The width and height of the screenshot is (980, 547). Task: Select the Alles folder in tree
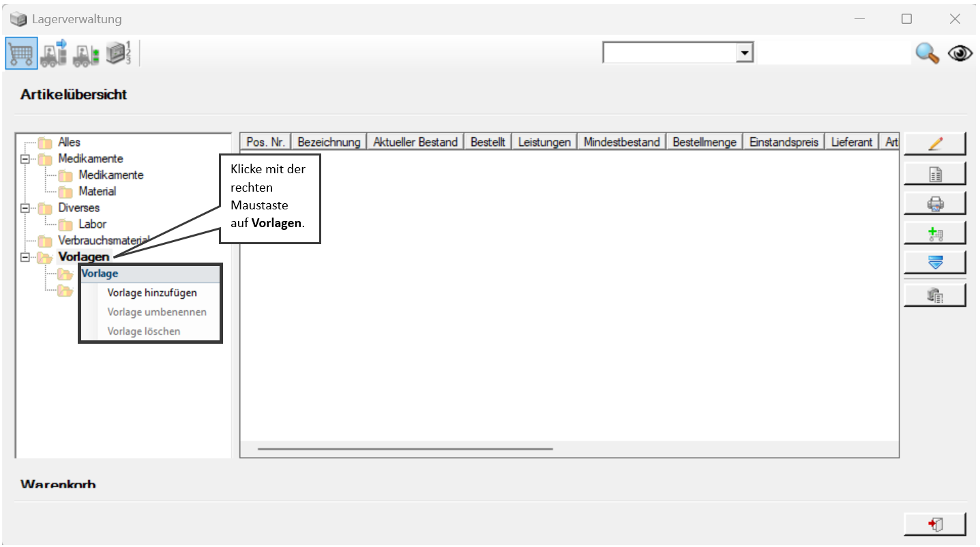pyautogui.click(x=69, y=143)
